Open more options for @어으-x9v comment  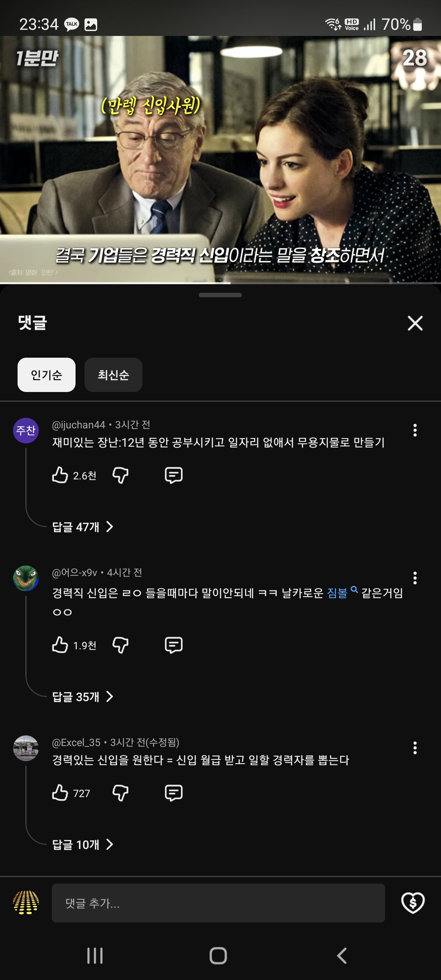[x=415, y=578]
